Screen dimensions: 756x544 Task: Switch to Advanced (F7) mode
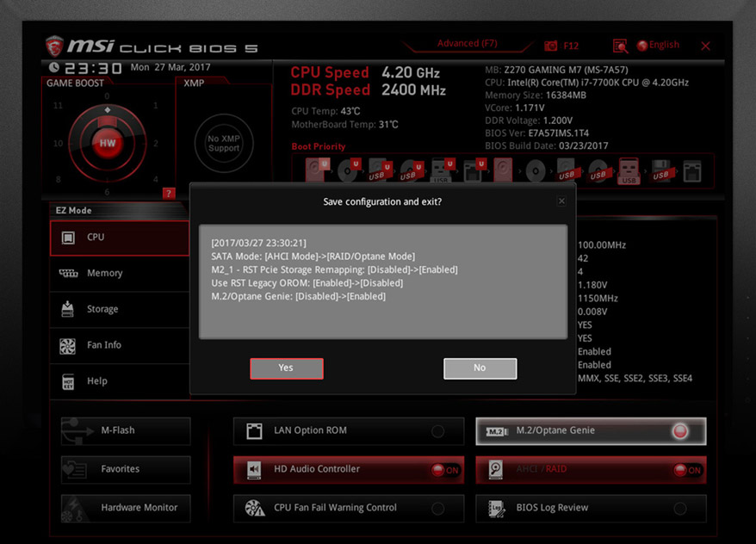[467, 44]
